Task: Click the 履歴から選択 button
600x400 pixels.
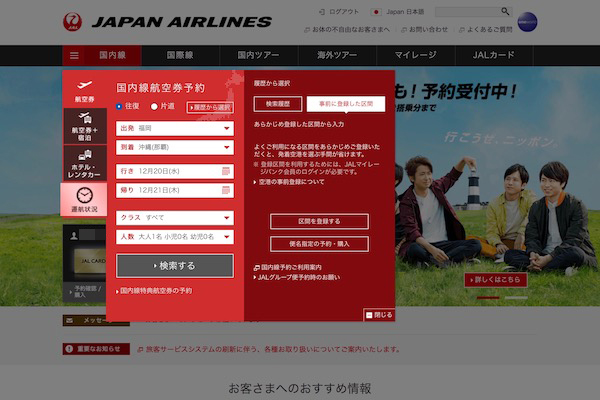Action: coord(210,107)
